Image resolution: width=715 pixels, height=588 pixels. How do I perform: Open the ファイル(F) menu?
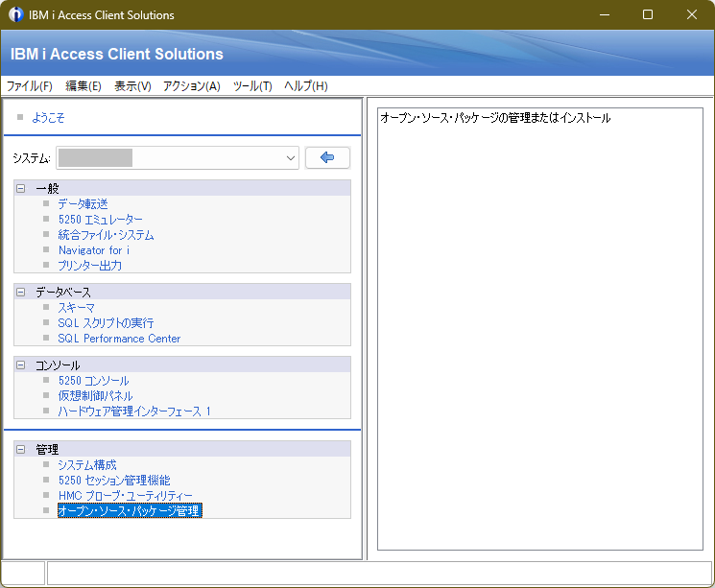[x=30, y=86]
